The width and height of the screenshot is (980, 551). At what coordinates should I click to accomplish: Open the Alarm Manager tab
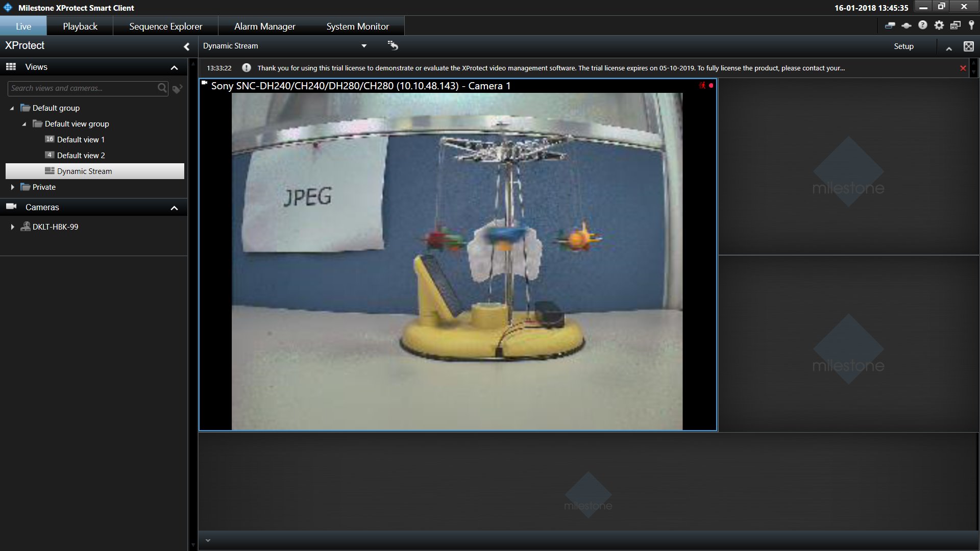point(264,26)
